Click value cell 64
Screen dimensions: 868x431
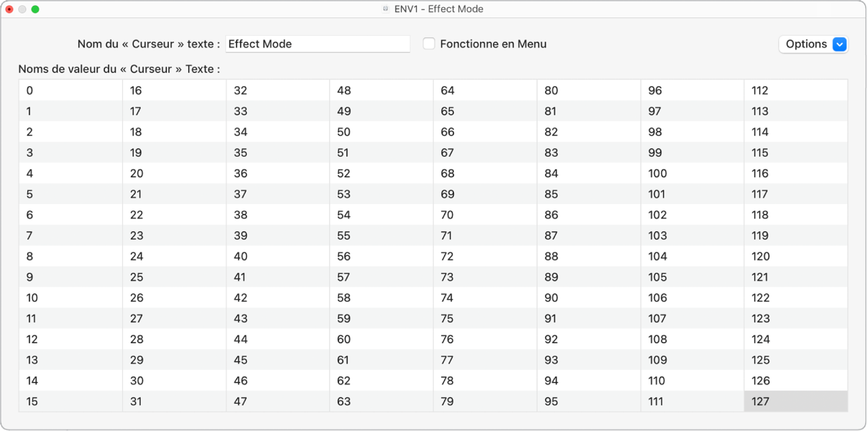pyautogui.click(x=485, y=90)
